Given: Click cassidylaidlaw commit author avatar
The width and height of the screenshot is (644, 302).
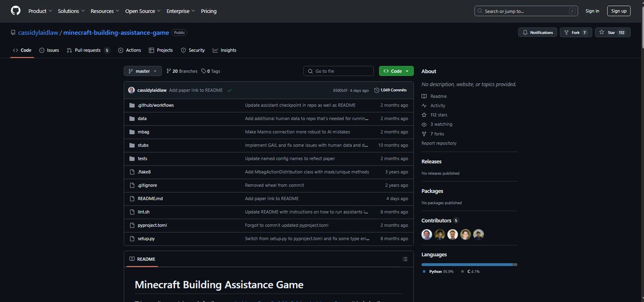Looking at the screenshot, I should click(131, 90).
